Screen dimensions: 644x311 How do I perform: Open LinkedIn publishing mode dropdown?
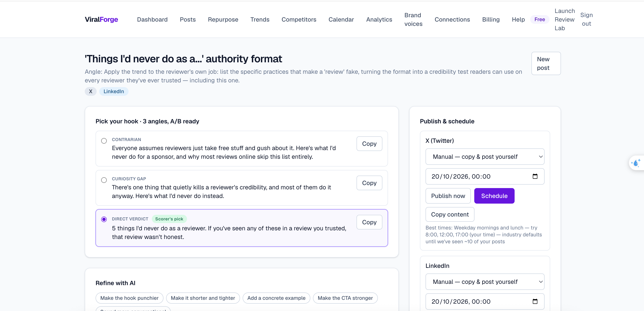[485, 281]
